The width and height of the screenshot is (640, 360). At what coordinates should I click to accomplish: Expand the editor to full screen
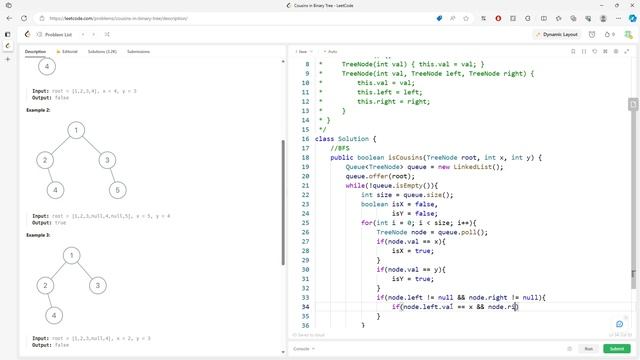tap(627, 51)
